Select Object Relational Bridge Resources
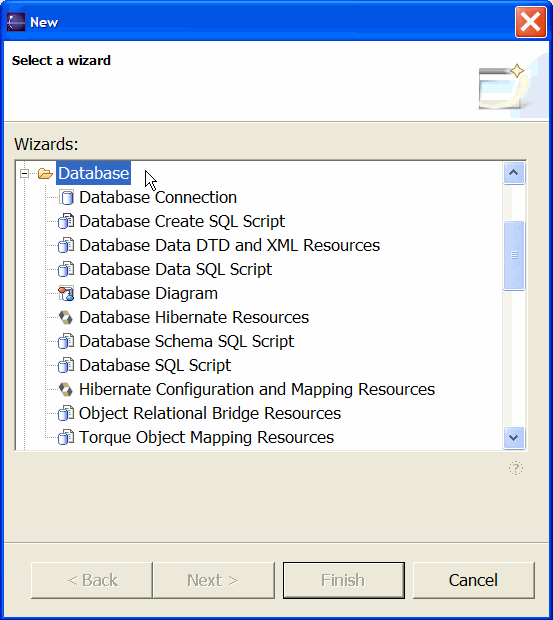This screenshot has height=620, width=553. pos(210,413)
